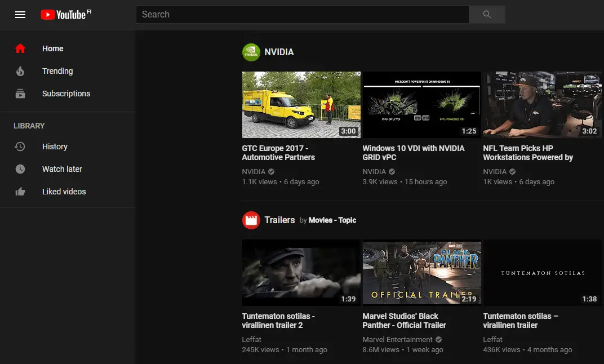The image size is (604, 364).
Task: Click the Watch later clock icon
Action: click(x=20, y=169)
